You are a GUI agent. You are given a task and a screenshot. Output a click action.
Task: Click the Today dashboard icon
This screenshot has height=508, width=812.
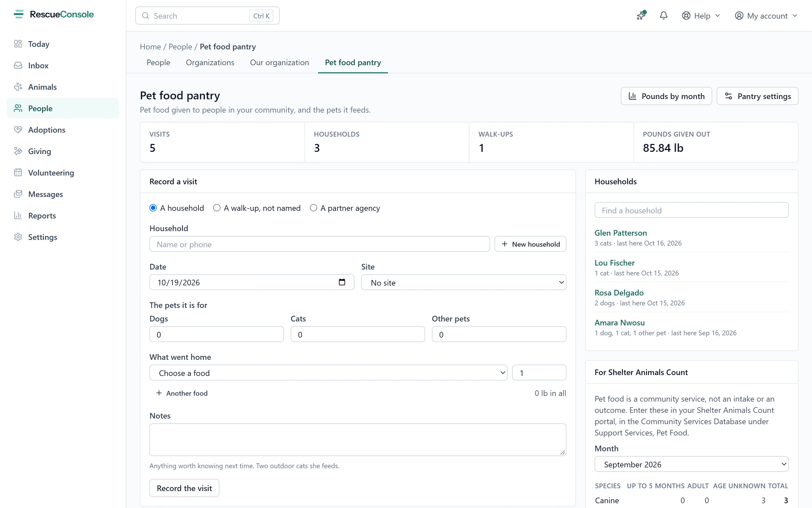[x=18, y=44]
